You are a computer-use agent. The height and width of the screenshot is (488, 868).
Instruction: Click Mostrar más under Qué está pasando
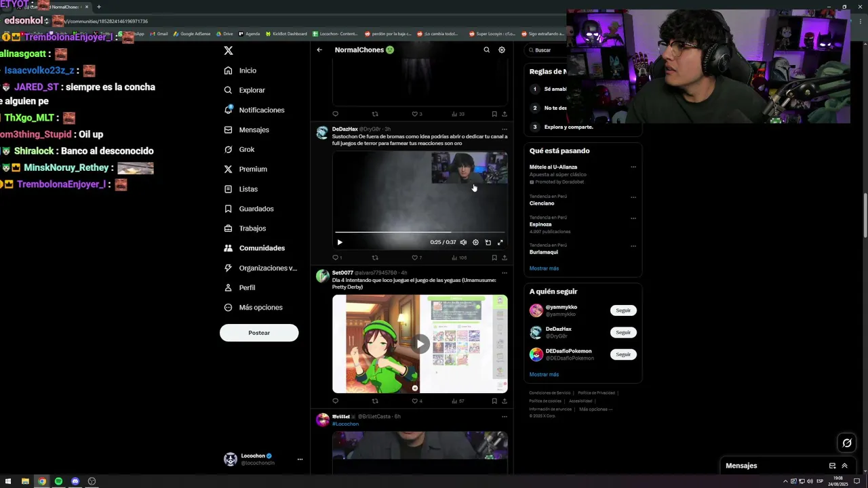pyautogui.click(x=544, y=268)
